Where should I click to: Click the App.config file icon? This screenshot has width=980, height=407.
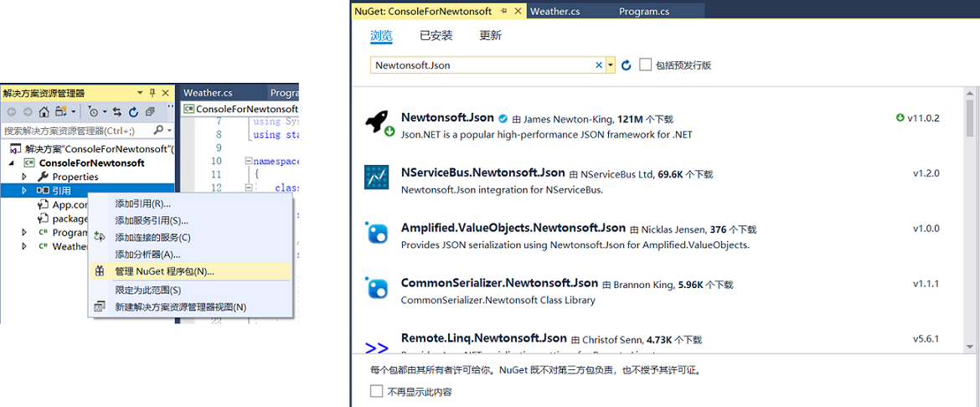[x=43, y=204]
